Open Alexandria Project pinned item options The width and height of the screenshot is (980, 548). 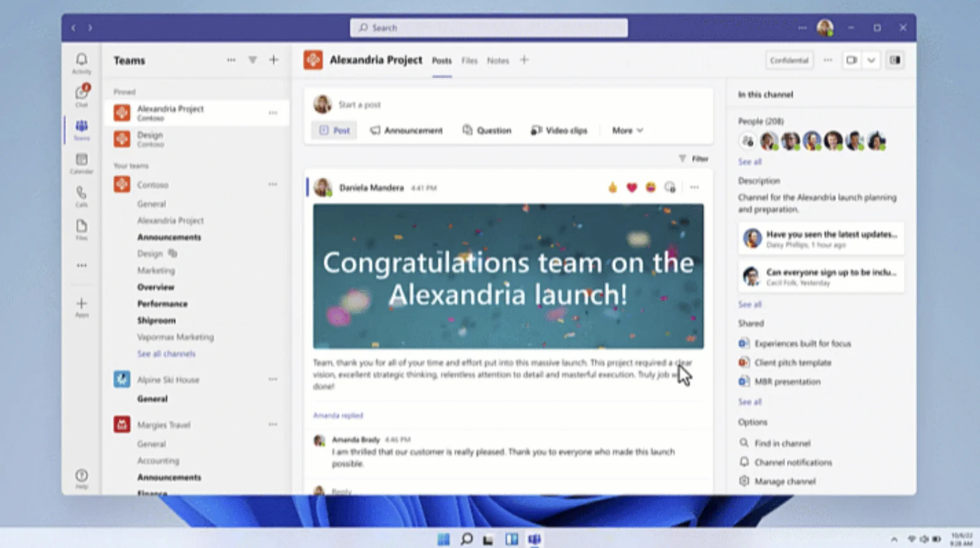[x=273, y=113]
